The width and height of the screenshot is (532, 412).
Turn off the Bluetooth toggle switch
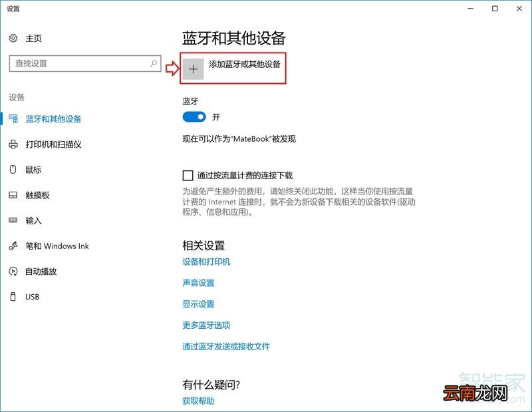coord(194,117)
